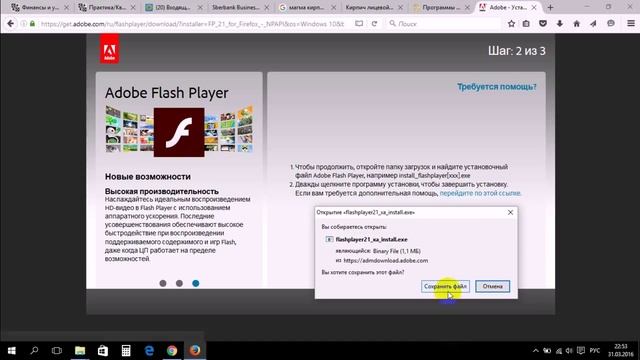Click the РУС language indicator
The image size is (640, 360).
coord(595,351)
